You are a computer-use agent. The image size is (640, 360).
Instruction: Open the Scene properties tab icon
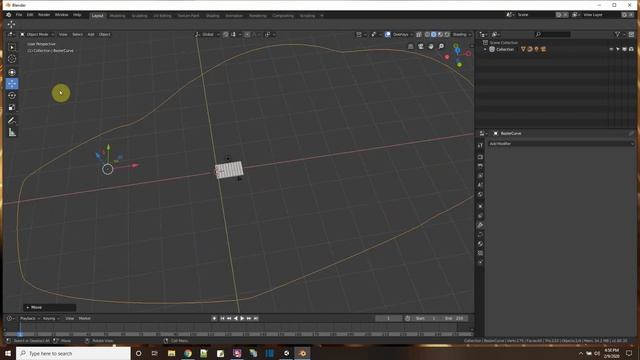click(480, 185)
